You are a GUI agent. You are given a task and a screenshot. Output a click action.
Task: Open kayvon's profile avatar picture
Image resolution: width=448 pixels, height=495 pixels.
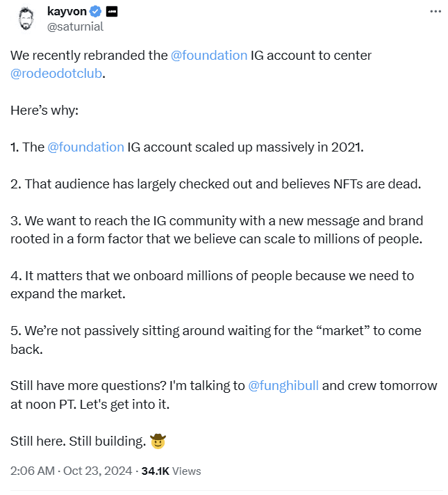point(26,19)
